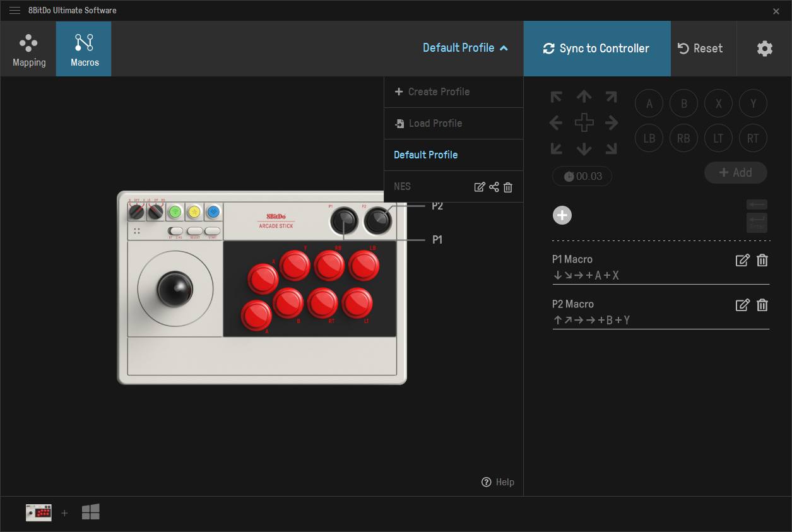Select the LT button circle
The width and height of the screenshot is (792, 532).
pos(718,138)
